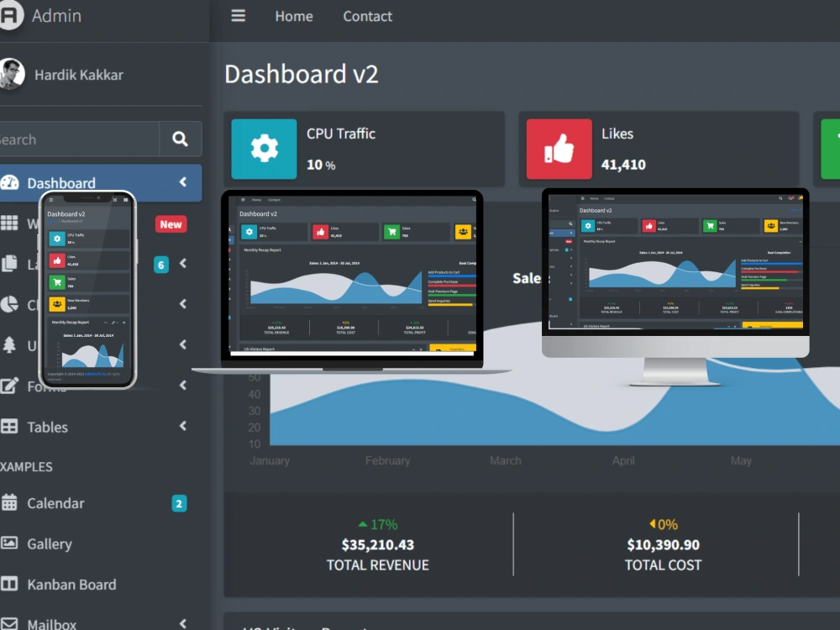Viewport: 840px width, 630px height.
Task: Expand the Tables chevron arrow
Action: (183, 426)
